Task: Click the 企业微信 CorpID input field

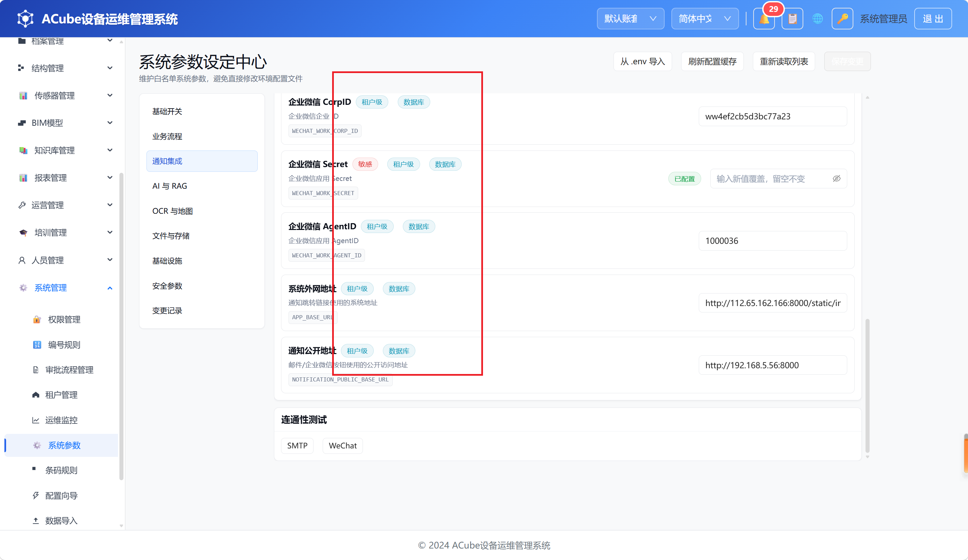Action: (773, 116)
